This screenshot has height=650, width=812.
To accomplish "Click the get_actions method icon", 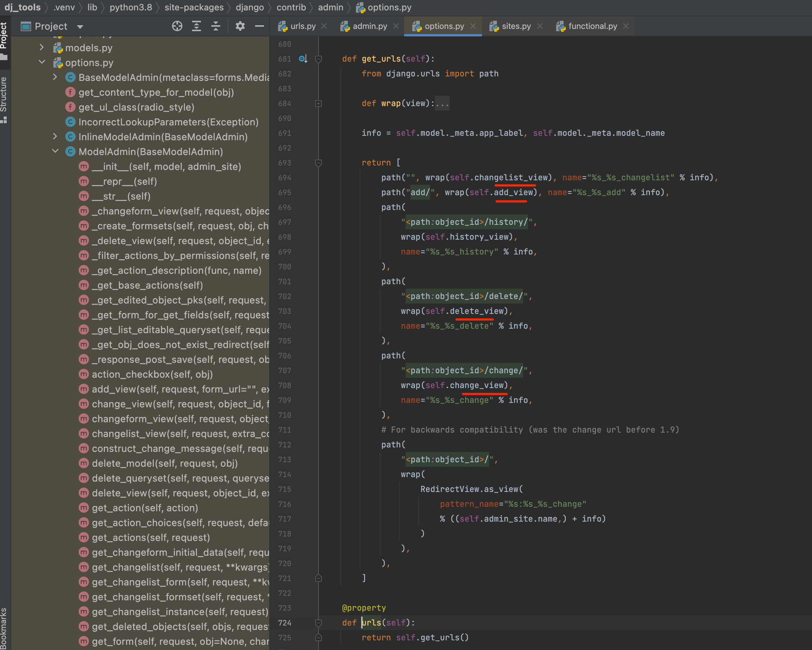I will tap(84, 537).
